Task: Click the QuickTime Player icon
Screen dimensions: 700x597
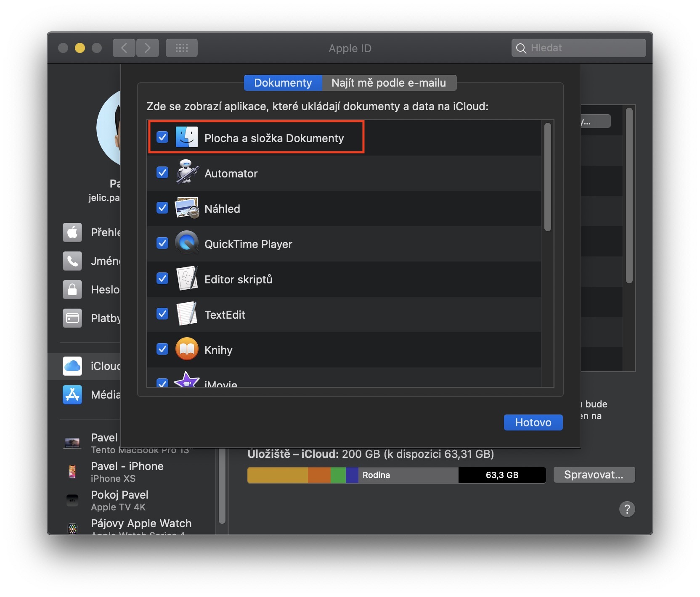Action: pos(187,243)
